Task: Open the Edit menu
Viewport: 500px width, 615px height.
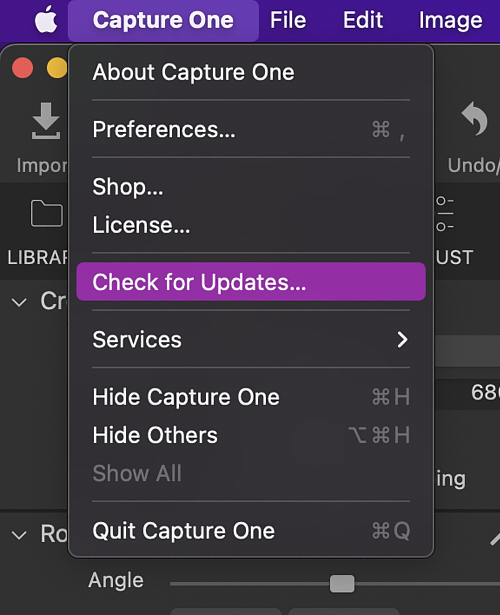Action: coord(363,20)
